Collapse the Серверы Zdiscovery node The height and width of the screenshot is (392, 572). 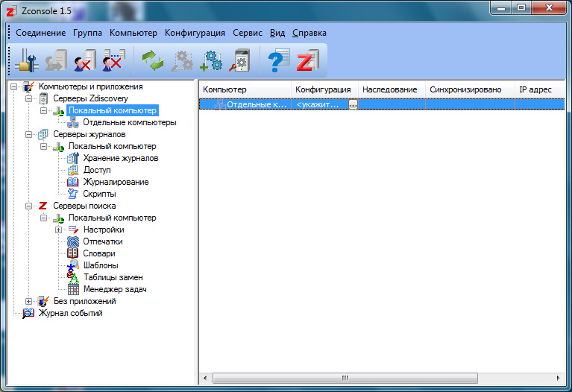29,98
